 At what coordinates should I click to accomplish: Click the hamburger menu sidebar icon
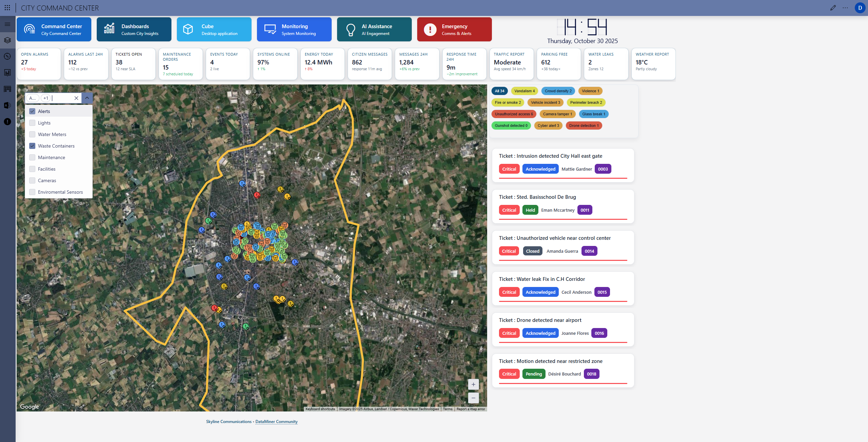7,24
